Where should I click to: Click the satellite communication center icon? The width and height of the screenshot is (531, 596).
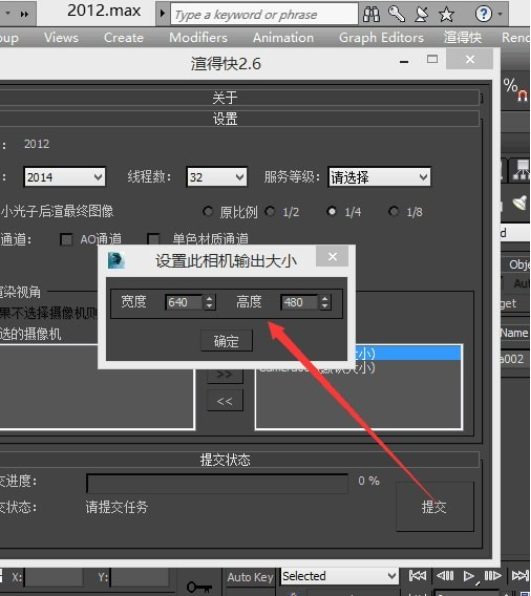point(422,14)
